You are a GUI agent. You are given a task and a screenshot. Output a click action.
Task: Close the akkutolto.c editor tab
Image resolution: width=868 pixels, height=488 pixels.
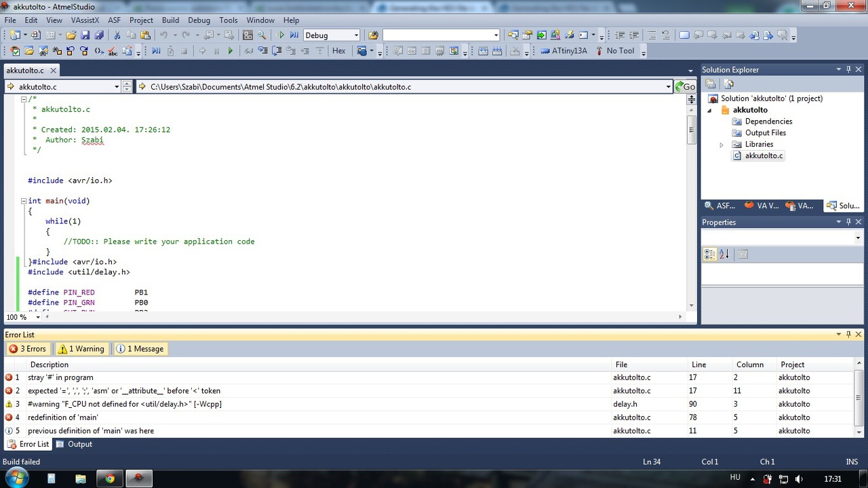click(x=53, y=71)
